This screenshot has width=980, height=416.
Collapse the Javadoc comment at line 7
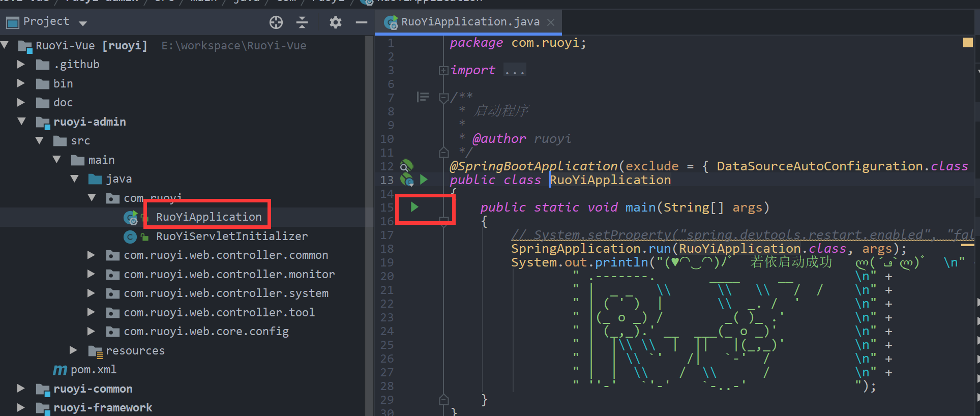point(443,97)
